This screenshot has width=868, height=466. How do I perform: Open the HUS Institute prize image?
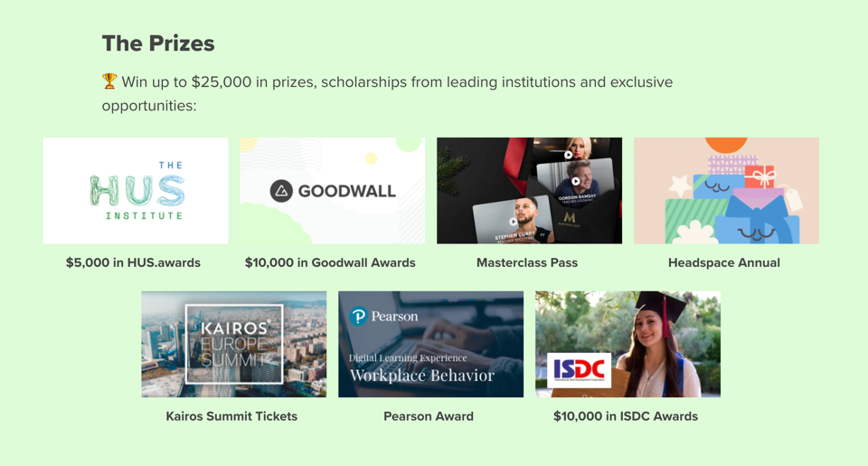click(x=136, y=191)
